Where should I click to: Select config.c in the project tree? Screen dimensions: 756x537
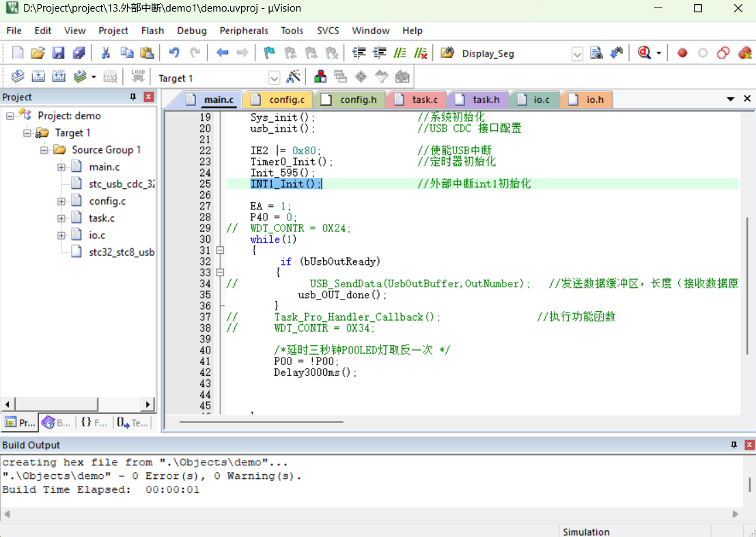[107, 201]
